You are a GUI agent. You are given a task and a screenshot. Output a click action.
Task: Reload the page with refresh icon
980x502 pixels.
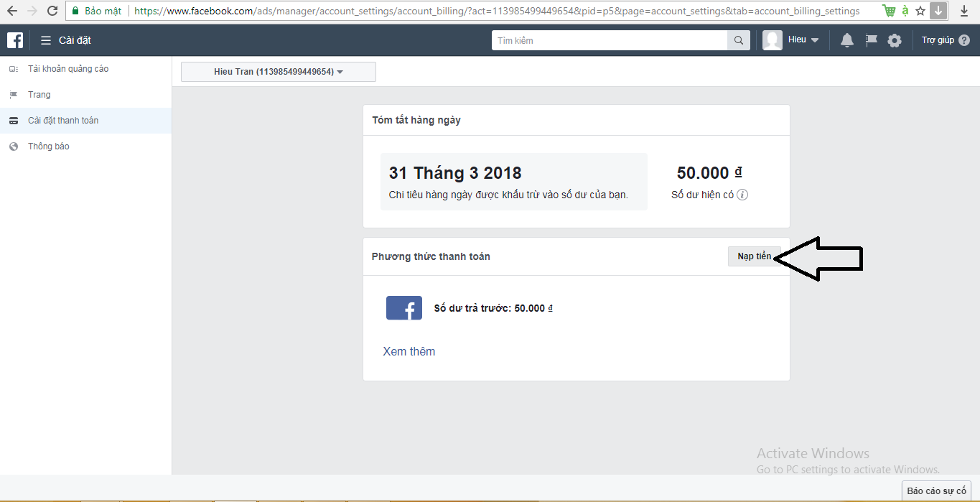(x=52, y=11)
